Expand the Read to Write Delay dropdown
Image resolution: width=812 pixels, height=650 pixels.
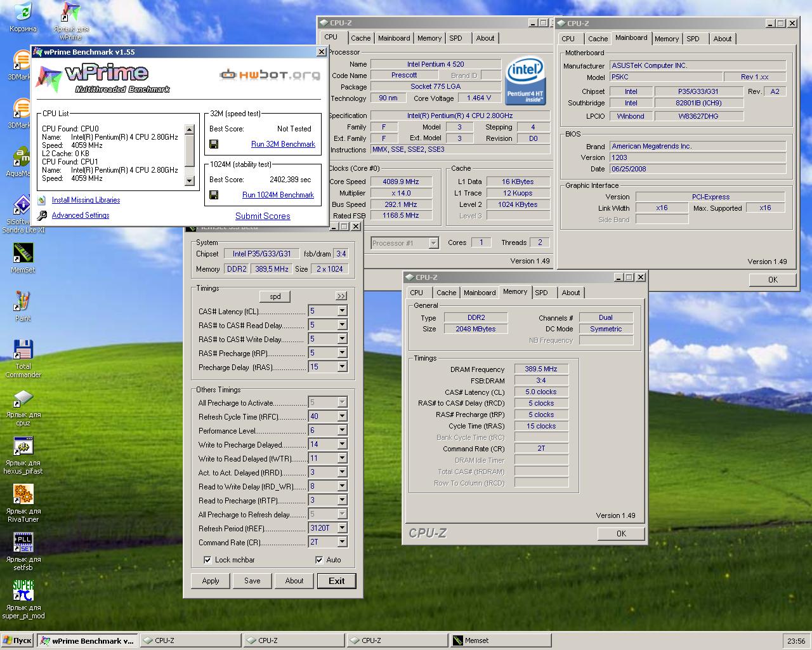coord(342,486)
